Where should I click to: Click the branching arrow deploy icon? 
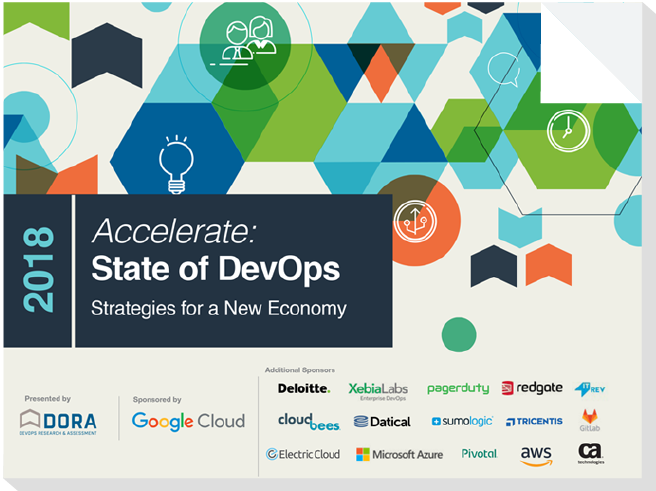tap(415, 222)
